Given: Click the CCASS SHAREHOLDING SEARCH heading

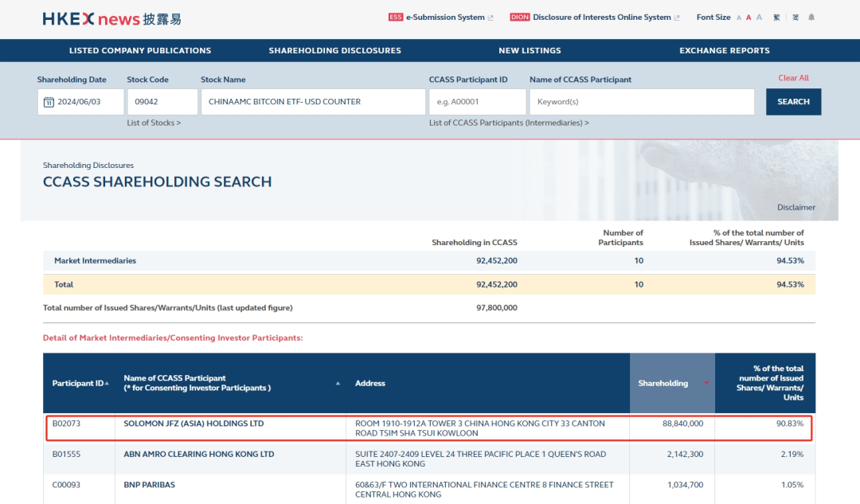Looking at the screenshot, I should (158, 182).
